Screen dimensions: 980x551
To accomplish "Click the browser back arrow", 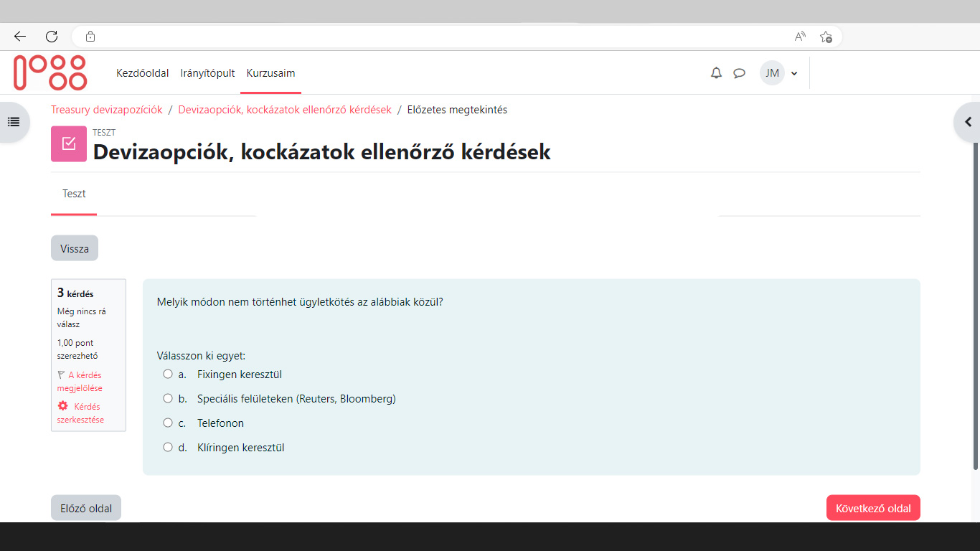I will 20,37.
